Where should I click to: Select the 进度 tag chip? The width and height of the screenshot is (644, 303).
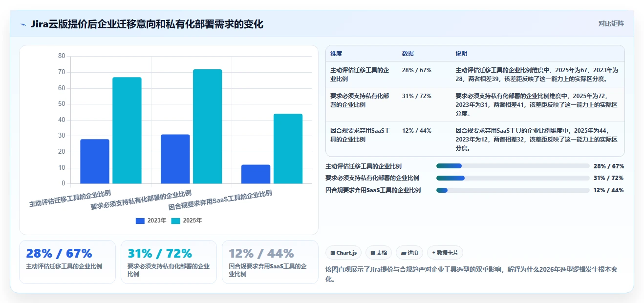pos(409,253)
